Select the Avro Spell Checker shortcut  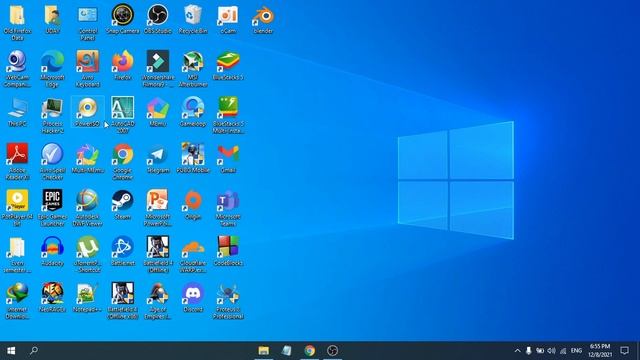tap(52, 162)
